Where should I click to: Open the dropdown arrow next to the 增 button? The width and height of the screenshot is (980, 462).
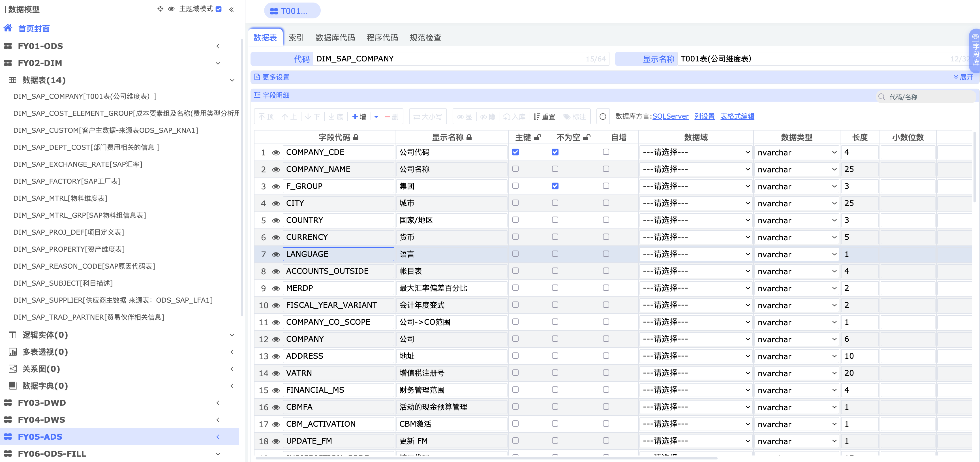point(376,116)
